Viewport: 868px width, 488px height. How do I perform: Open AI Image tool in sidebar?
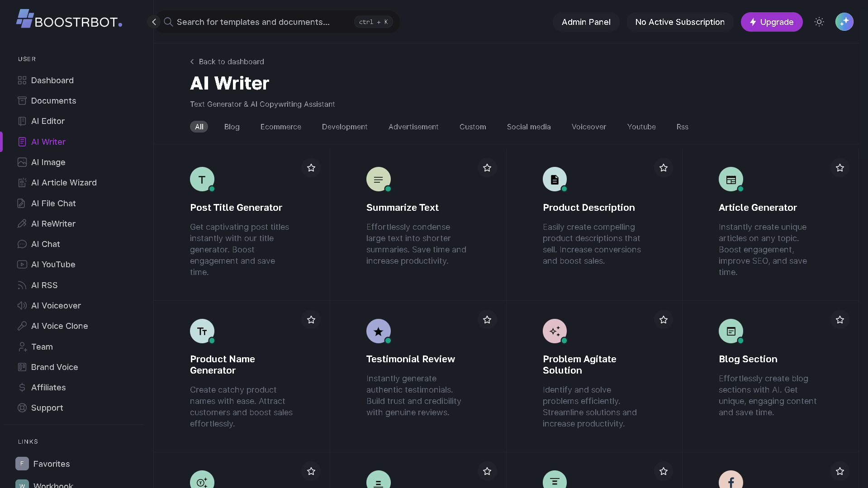click(x=42, y=162)
